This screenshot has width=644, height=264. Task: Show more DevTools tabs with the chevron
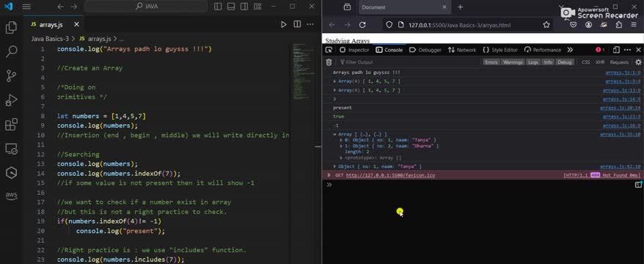[570, 50]
